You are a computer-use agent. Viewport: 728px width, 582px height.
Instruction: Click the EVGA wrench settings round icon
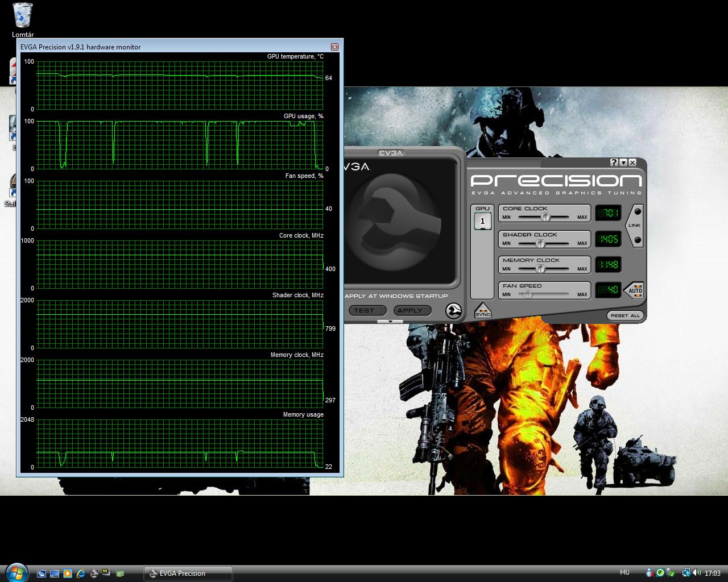pos(454,311)
